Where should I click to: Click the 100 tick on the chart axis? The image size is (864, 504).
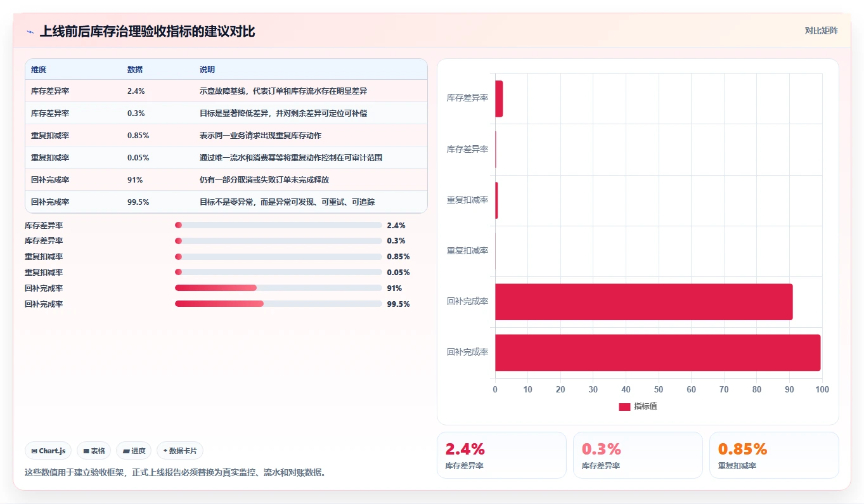pyautogui.click(x=822, y=389)
